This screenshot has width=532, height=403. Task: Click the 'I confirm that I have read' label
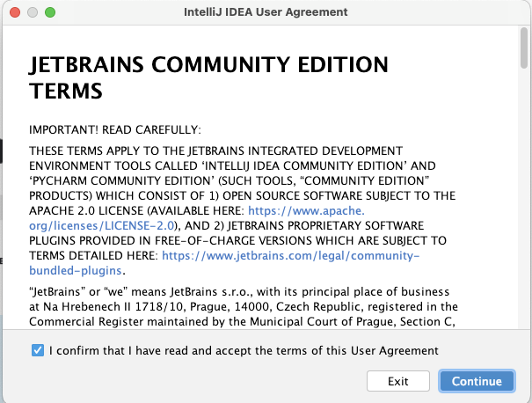(x=244, y=350)
